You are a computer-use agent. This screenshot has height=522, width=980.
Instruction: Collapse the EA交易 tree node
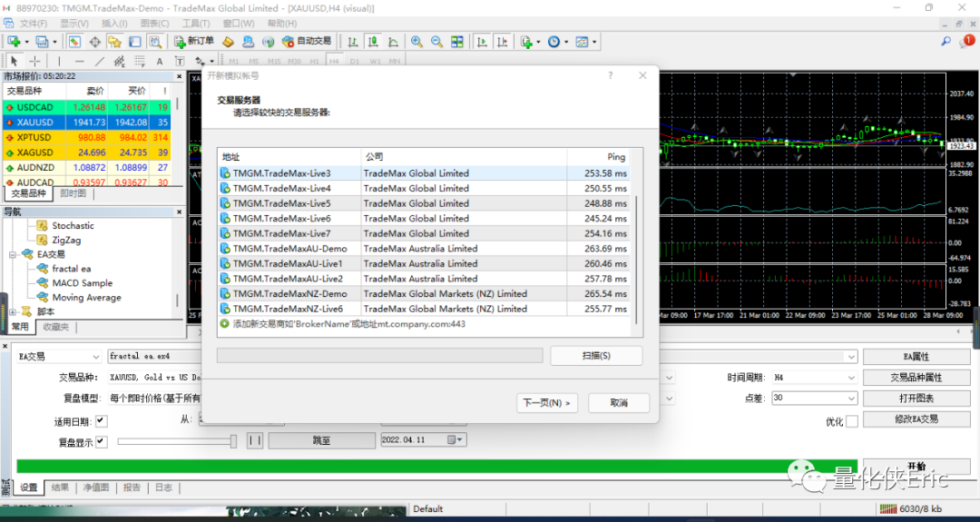(x=13, y=254)
